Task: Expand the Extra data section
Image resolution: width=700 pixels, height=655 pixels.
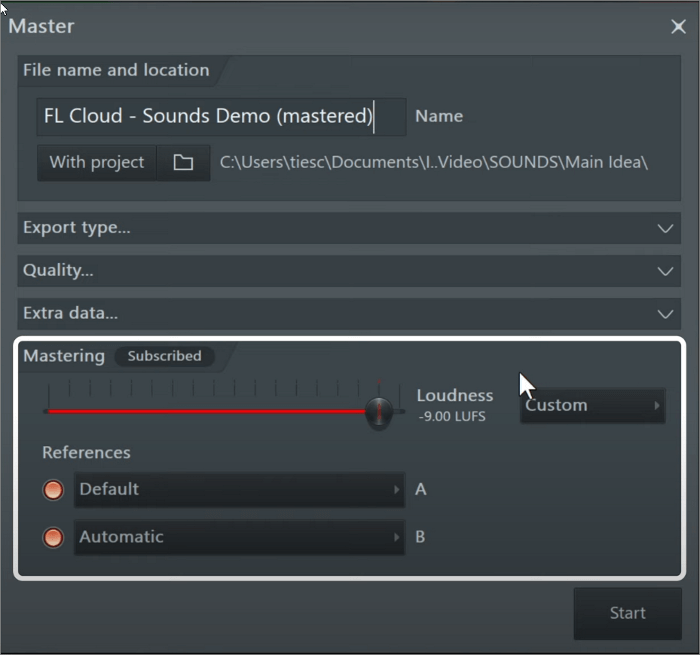Action: pos(349,314)
